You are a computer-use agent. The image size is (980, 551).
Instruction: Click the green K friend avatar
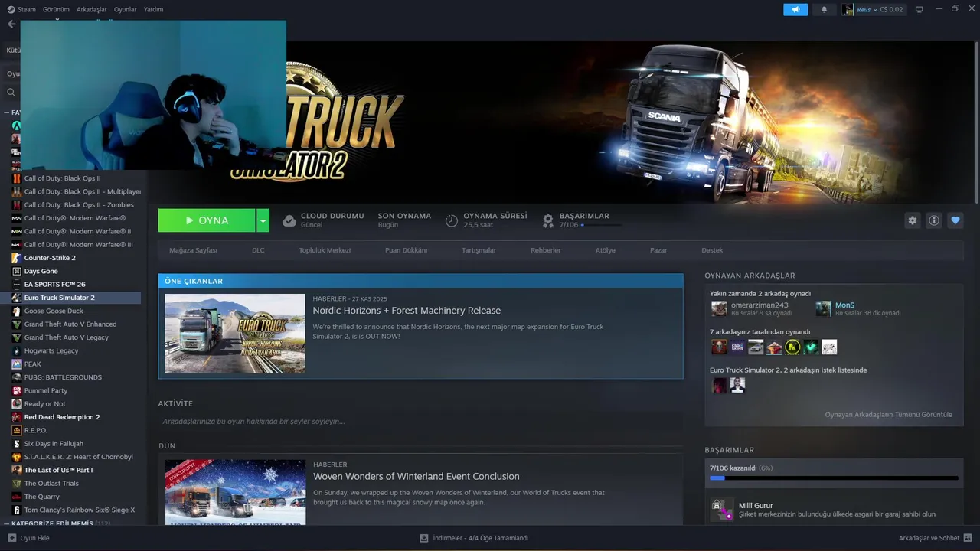click(x=792, y=347)
